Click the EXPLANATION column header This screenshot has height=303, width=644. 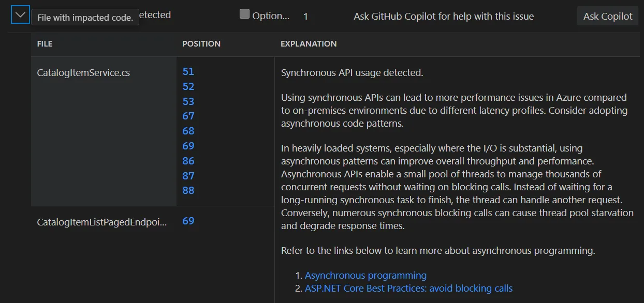pos(309,44)
